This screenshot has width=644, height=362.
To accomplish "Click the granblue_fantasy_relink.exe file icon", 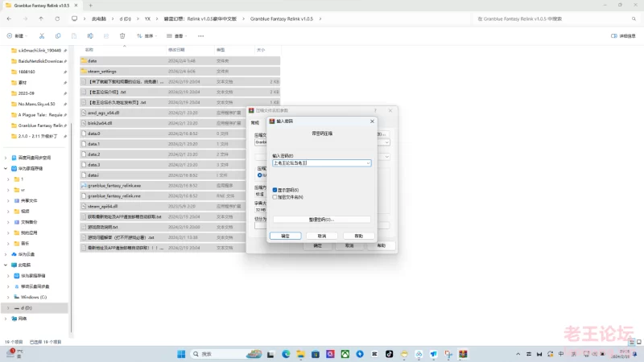I will (x=84, y=186).
